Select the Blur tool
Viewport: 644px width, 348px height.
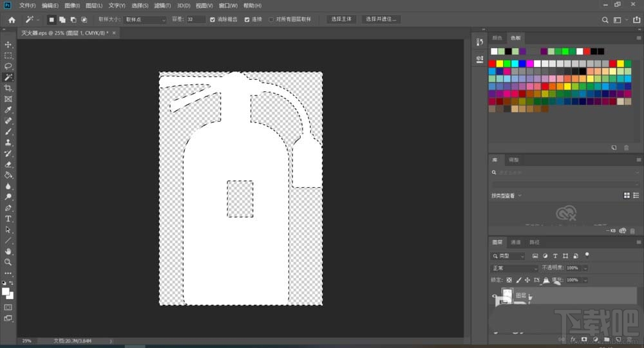click(8, 186)
